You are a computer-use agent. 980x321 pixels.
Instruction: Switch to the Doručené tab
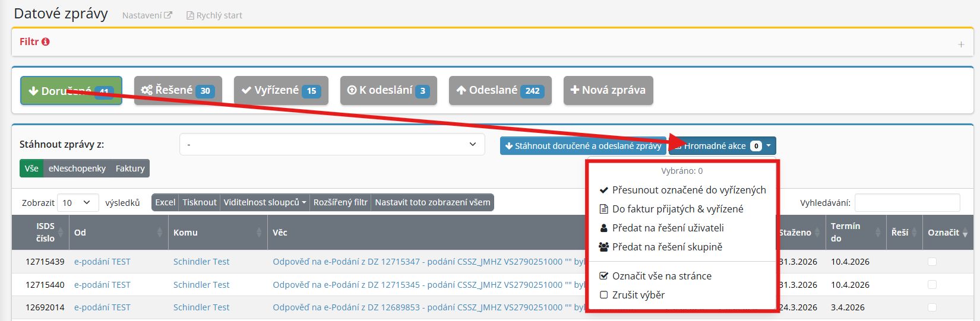(71, 90)
